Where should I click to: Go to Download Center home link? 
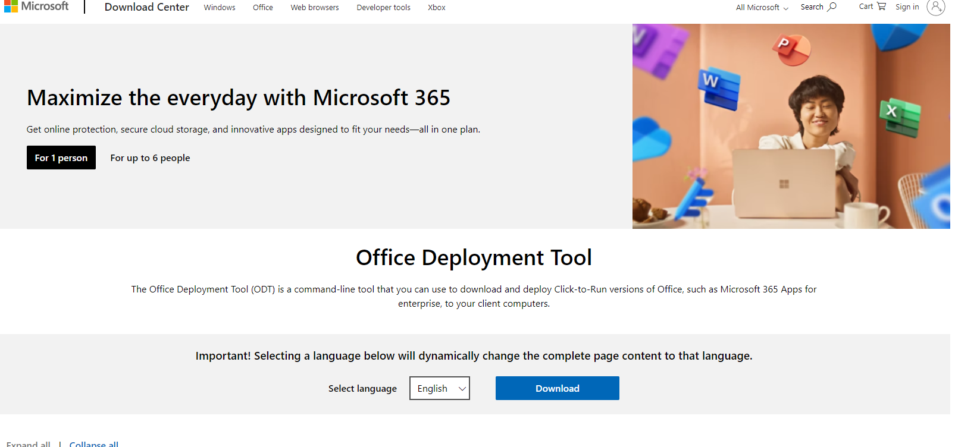[147, 7]
